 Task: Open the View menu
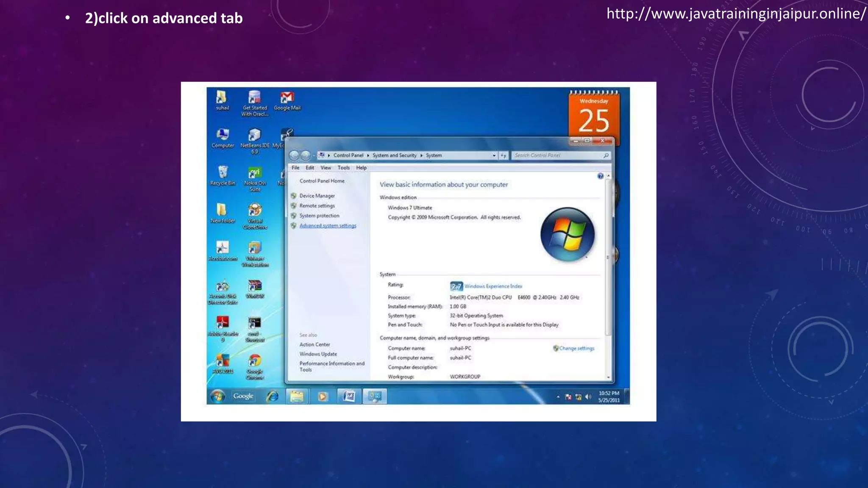325,168
